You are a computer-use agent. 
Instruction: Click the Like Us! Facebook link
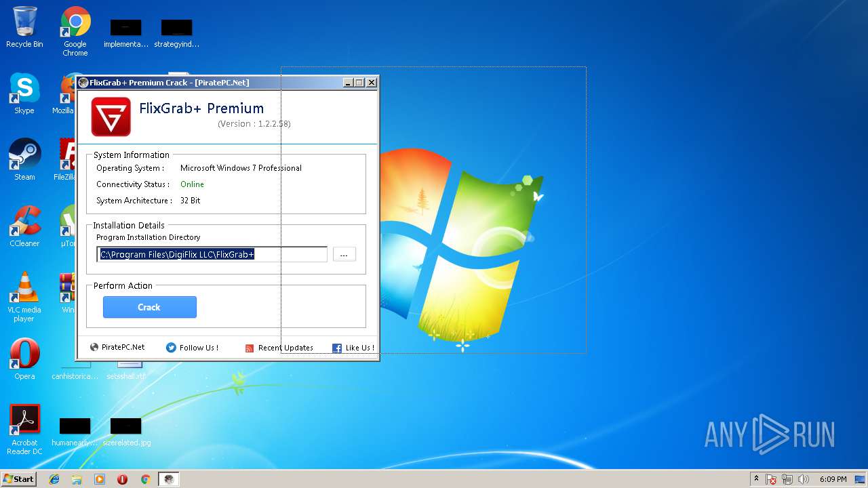[359, 348]
